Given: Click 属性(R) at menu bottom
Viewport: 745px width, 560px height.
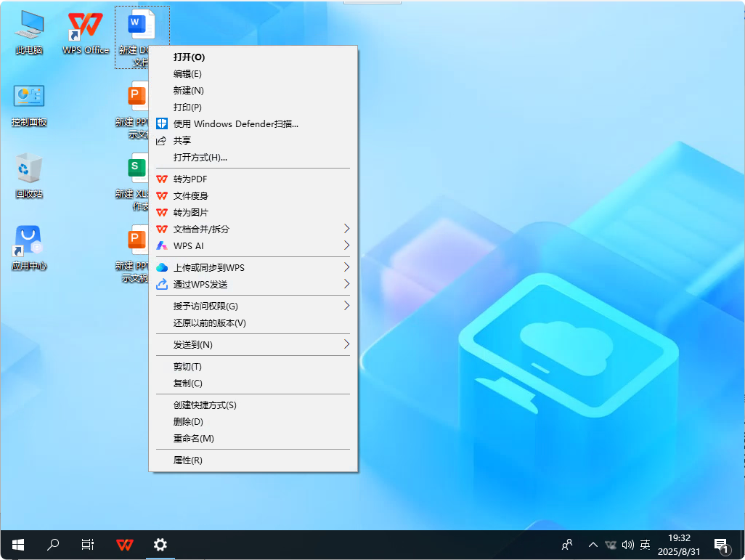Looking at the screenshot, I should (187, 460).
